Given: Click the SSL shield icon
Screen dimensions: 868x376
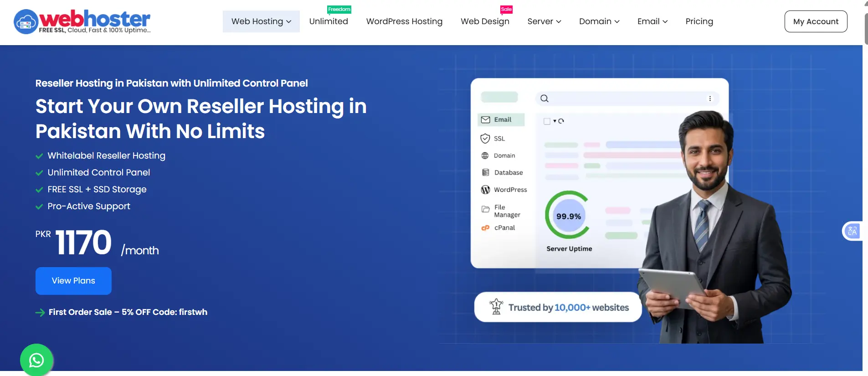Looking at the screenshot, I should pos(485,139).
